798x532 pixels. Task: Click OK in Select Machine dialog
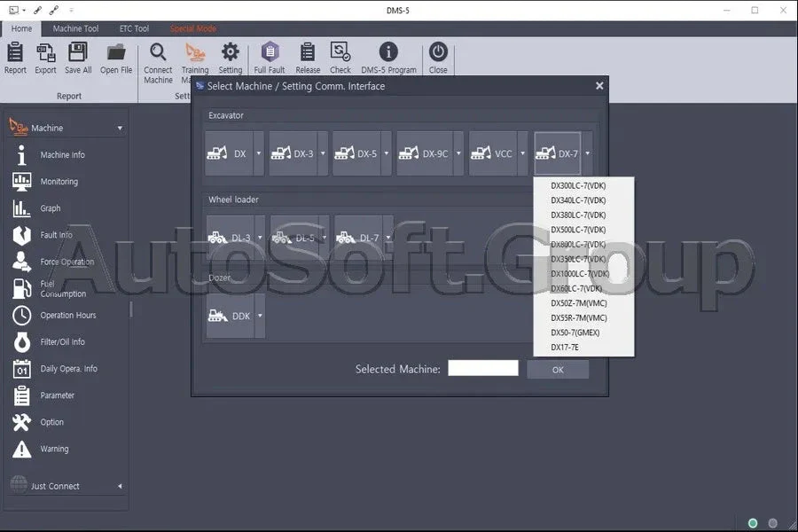558,370
